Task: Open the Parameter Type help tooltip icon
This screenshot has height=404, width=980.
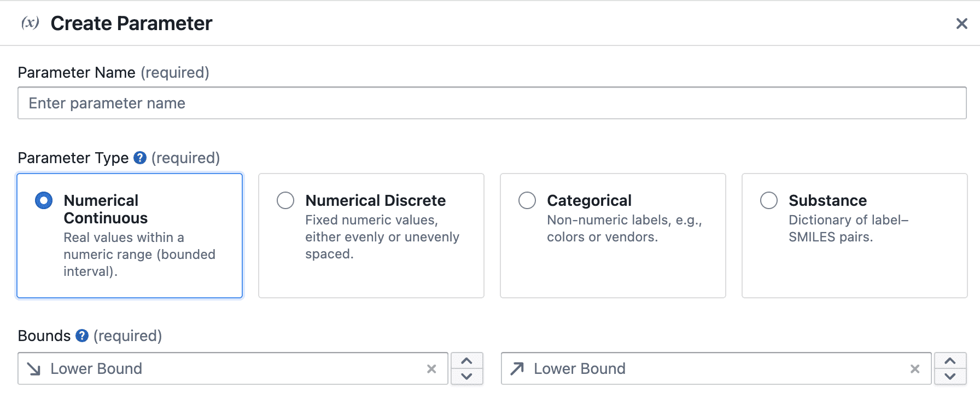Action: click(139, 158)
